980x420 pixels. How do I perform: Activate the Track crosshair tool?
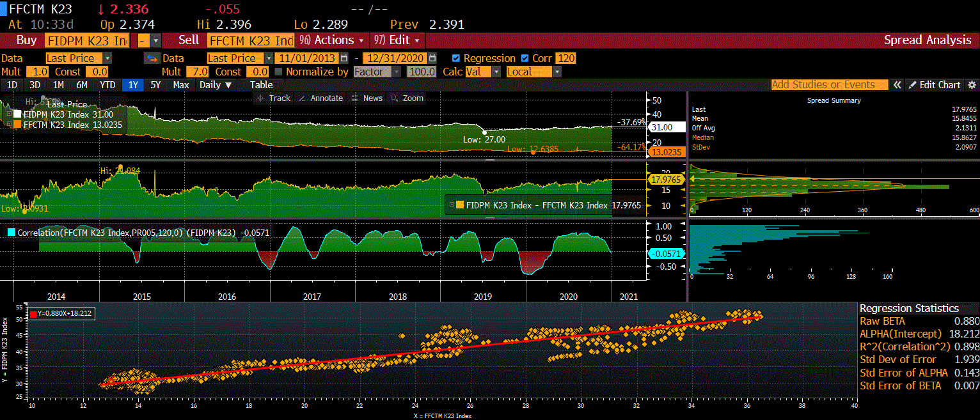pyautogui.click(x=273, y=98)
